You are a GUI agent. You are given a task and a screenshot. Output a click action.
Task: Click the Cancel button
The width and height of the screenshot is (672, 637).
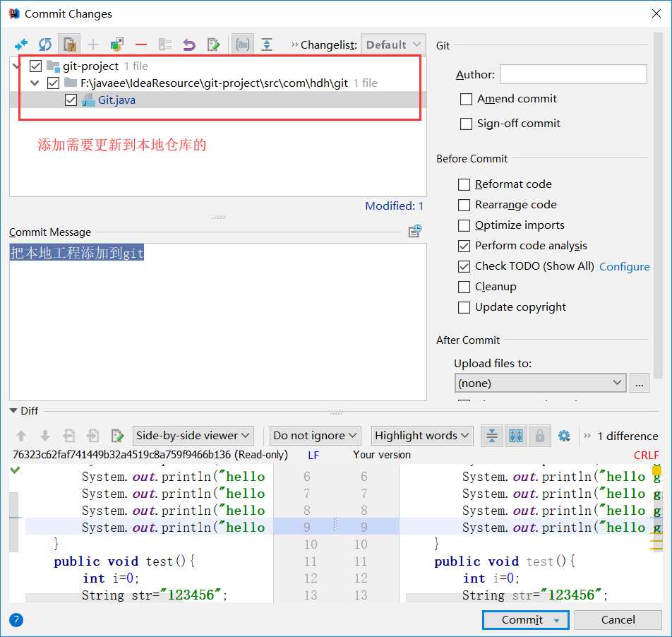(618, 620)
